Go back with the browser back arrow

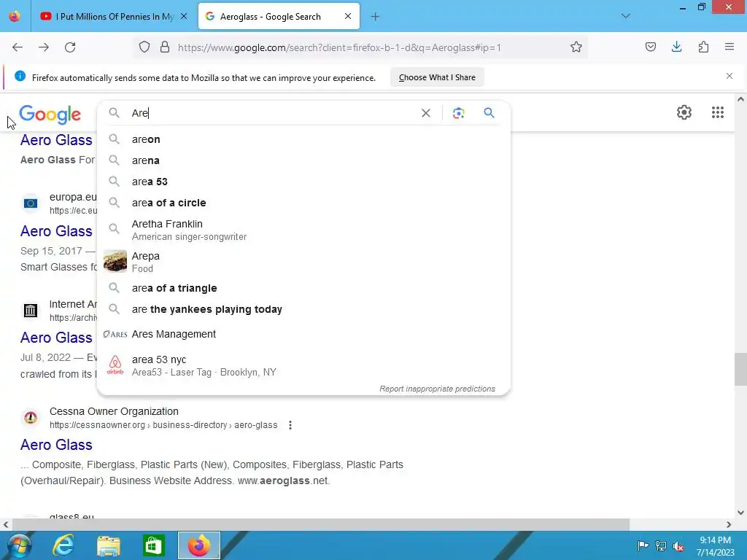[18, 47]
